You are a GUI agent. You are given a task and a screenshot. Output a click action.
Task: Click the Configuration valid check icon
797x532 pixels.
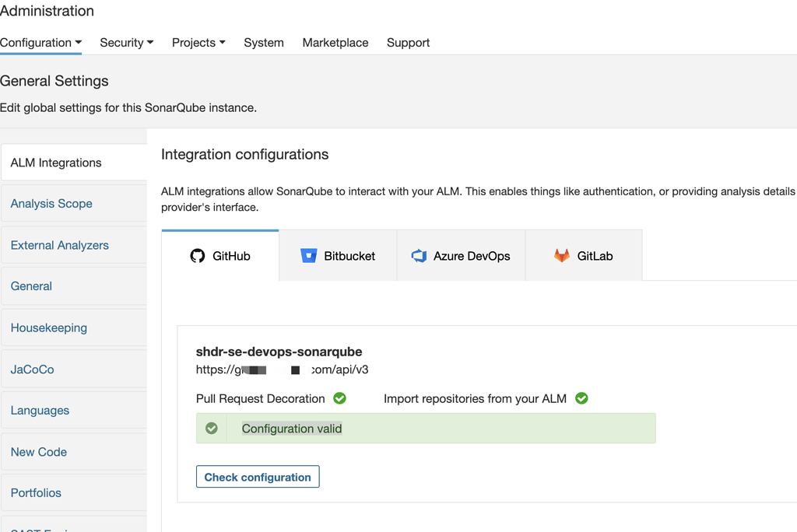click(x=212, y=429)
